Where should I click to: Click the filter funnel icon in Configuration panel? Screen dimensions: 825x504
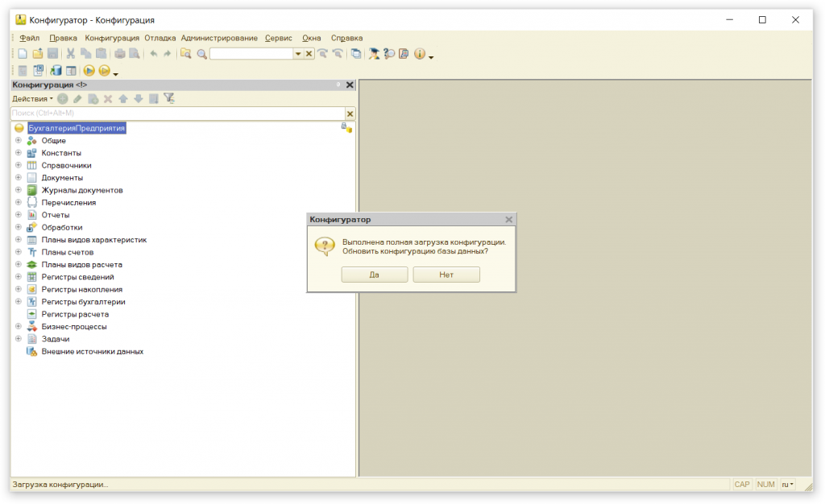tap(169, 98)
